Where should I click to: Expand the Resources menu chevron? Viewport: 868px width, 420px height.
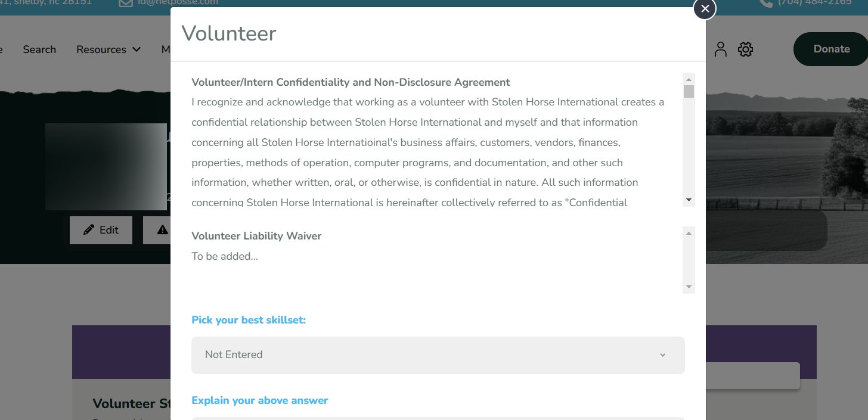(137, 49)
